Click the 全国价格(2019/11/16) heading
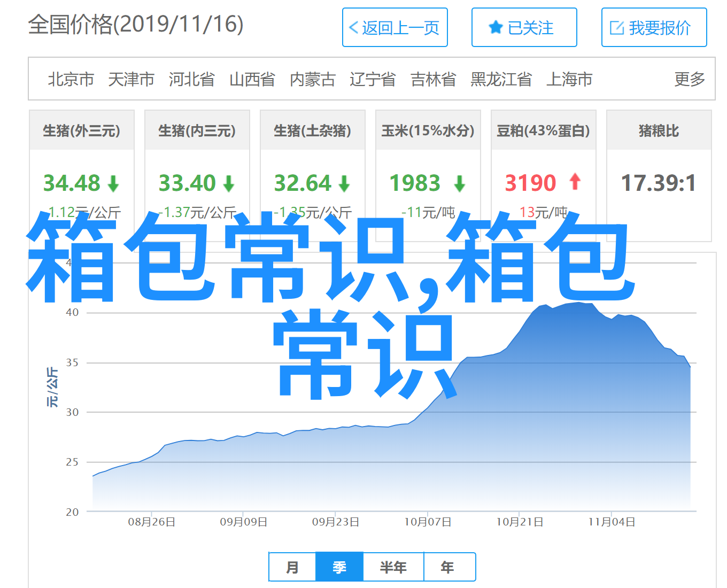727x588 pixels. 136,25
